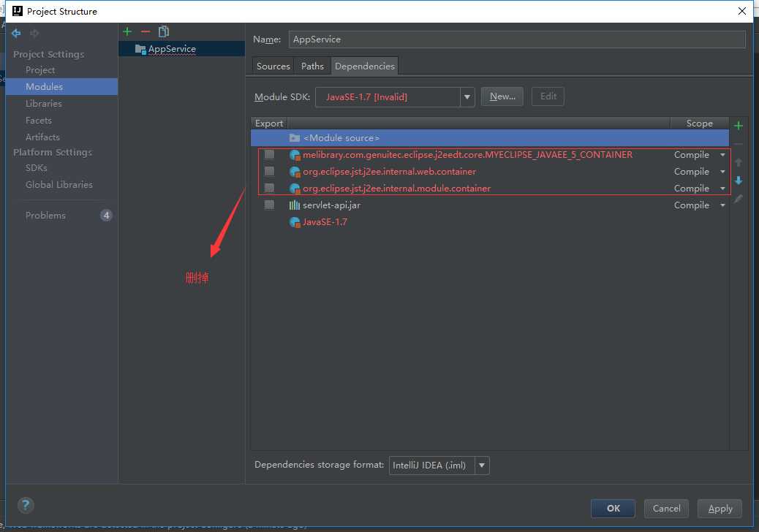Click the grayed forward navigation arrow

(x=34, y=33)
